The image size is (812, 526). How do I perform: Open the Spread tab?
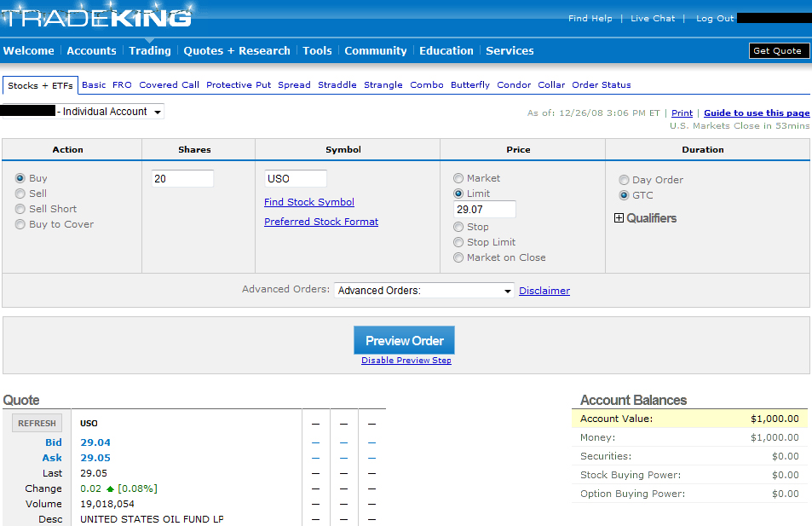click(294, 85)
